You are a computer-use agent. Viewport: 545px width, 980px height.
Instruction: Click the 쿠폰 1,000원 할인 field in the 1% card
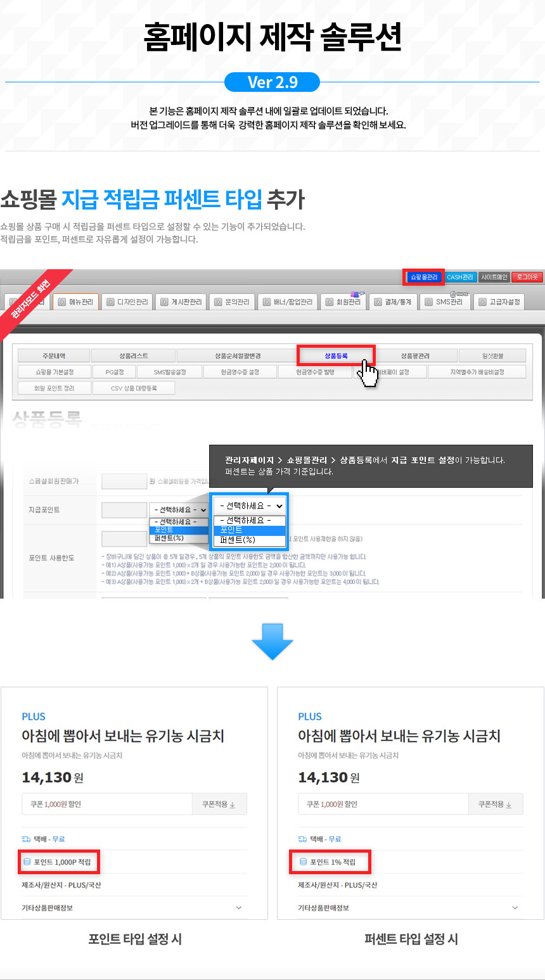point(383,804)
